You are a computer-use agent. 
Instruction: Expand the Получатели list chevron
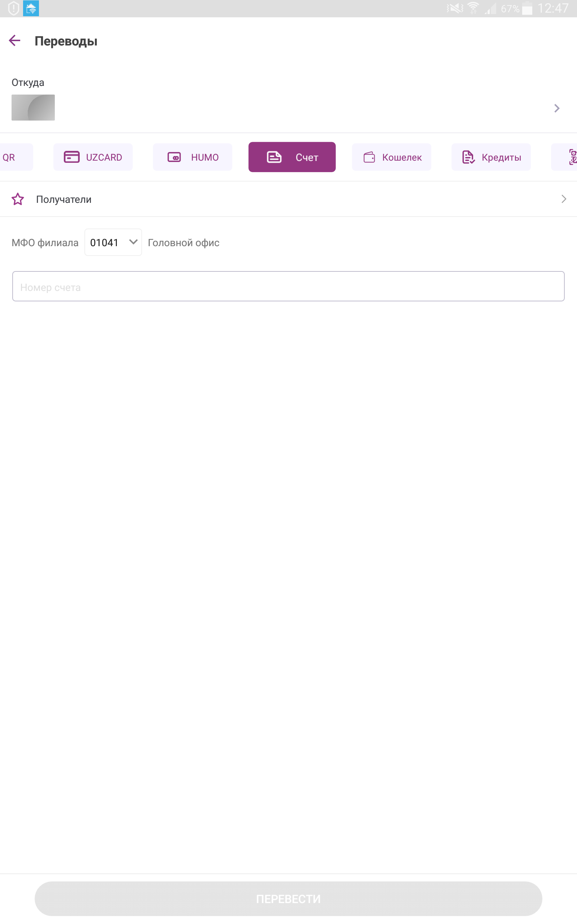coord(563,199)
